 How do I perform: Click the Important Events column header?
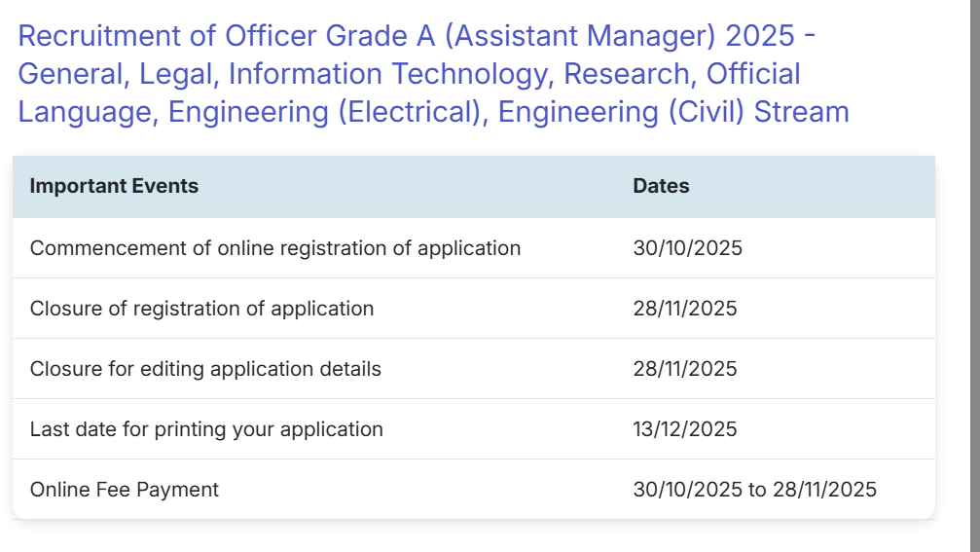coord(114,186)
